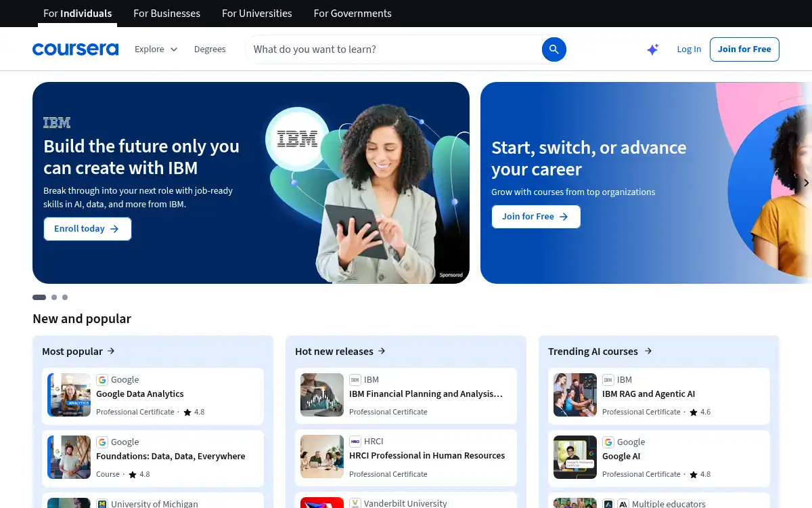Screen dimensions: 812x508
Task: Click Join for Free in career banner
Action: click(536, 217)
